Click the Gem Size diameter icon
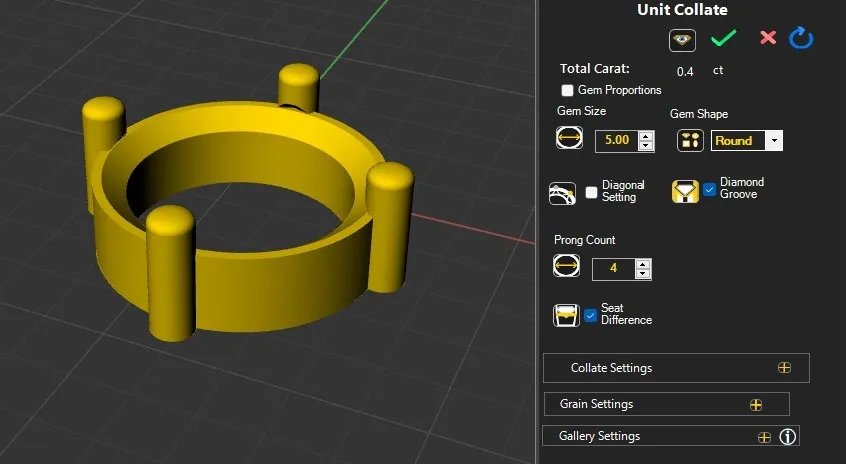Image resolution: width=846 pixels, height=464 pixels. pos(569,139)
